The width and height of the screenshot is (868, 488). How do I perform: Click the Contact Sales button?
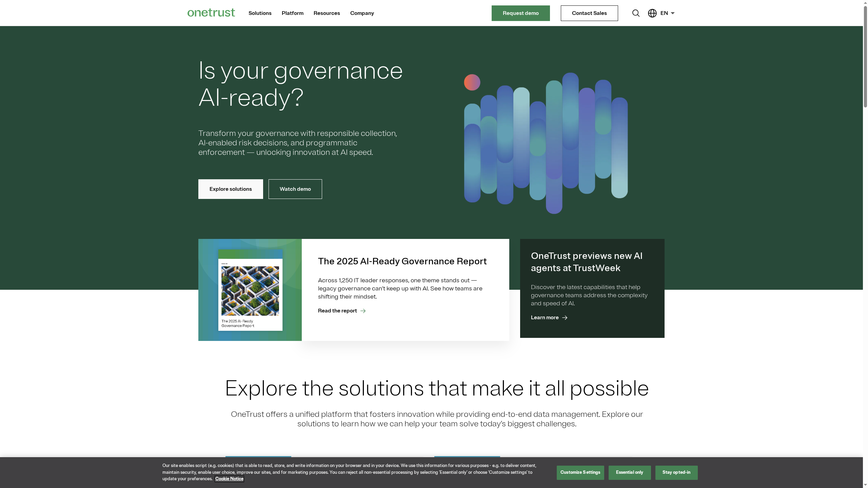589,13
